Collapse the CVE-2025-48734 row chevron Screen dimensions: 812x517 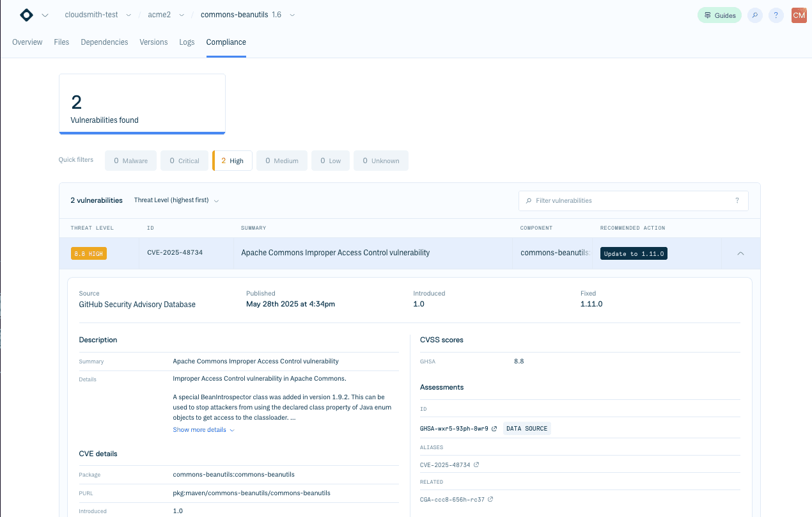point(740,253)
